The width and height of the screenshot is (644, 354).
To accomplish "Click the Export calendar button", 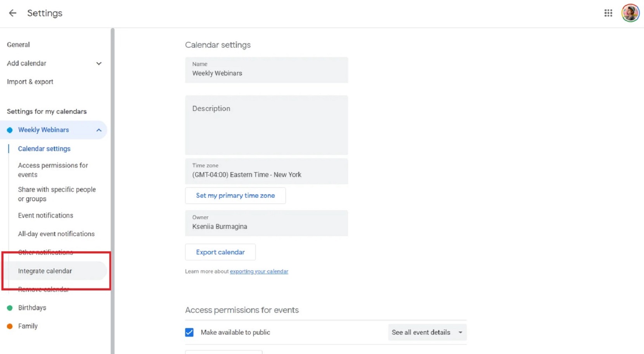I will click(x=220, y=252).
